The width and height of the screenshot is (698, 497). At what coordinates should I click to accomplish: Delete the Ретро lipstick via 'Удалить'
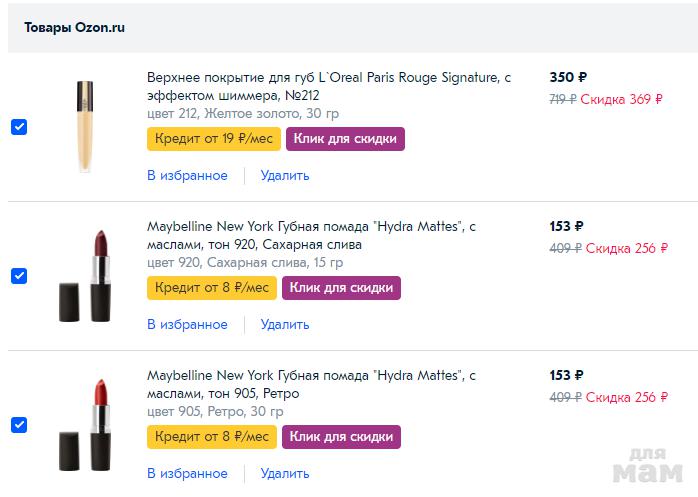click(x=285, y=474)
